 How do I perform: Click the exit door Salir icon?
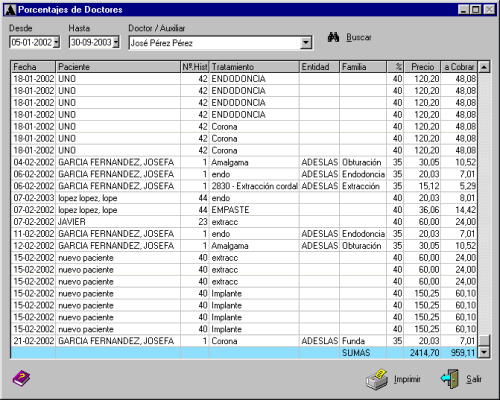click(x=450, y=379)
